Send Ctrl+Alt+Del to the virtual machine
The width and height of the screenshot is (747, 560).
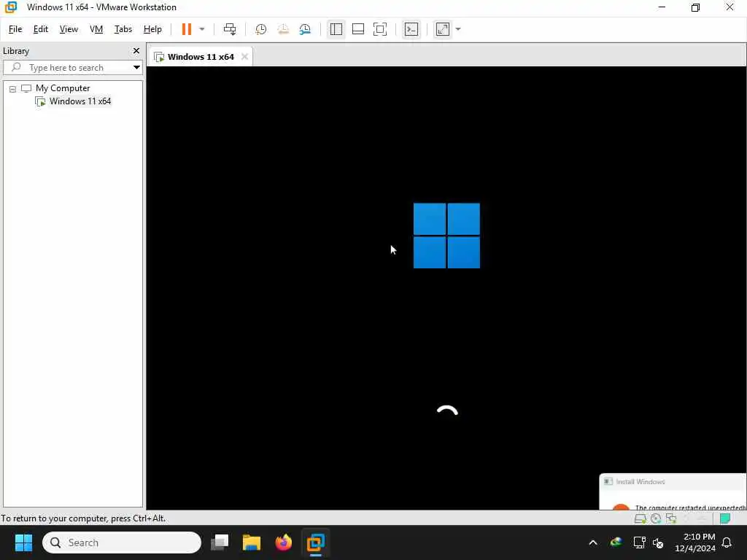[230, 29]
